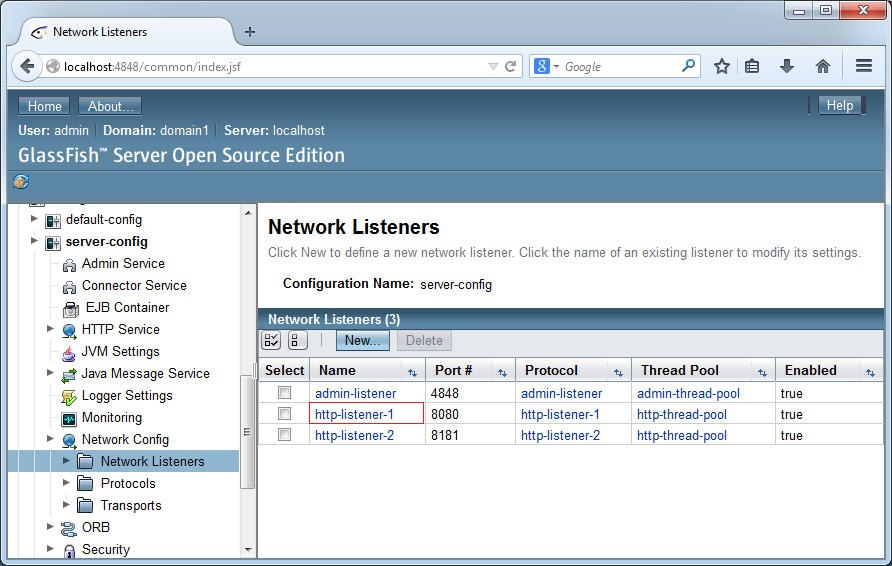This screenshot has height=566, width=892.
Task: Expand the Network Listeners folder arrow
Action: tap(66, 460)
